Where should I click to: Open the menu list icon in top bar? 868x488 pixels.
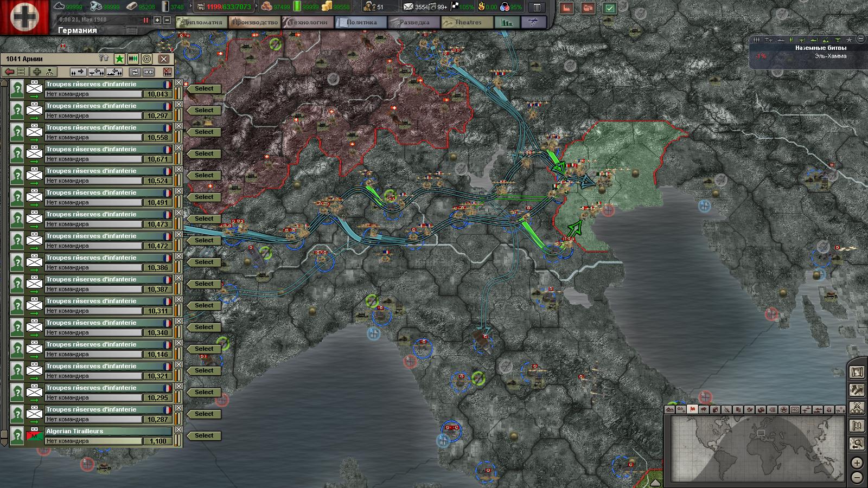pos(537,8)
